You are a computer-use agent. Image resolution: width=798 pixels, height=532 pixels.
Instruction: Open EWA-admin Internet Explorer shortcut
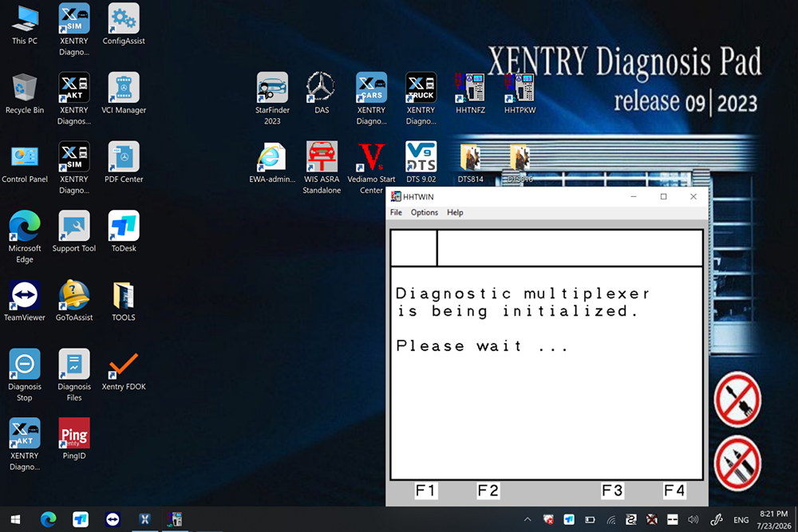click(272, 163)
